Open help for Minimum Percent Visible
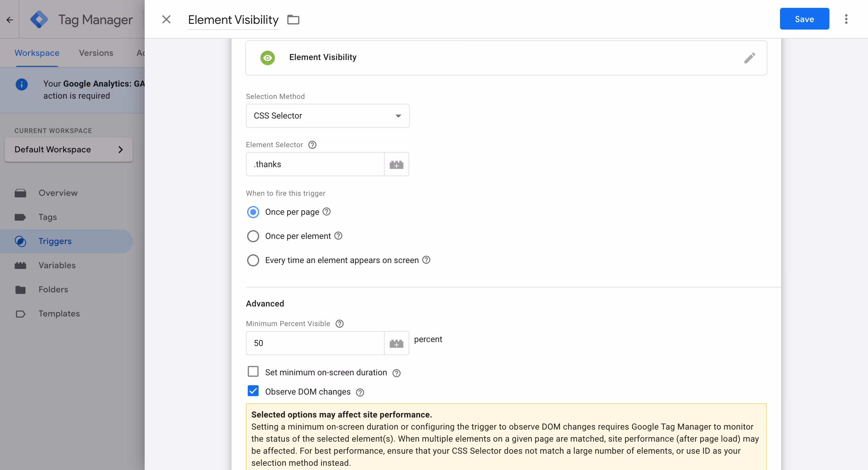Image resolution: width=868 pixels, height=470 pixels. [x=339, y=324]
